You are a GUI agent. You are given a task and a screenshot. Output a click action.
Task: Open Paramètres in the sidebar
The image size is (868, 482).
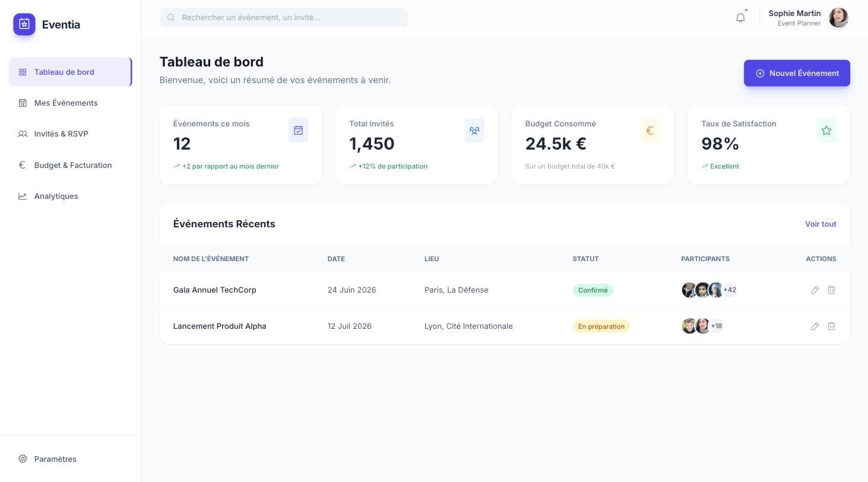[x=70, y=459]
